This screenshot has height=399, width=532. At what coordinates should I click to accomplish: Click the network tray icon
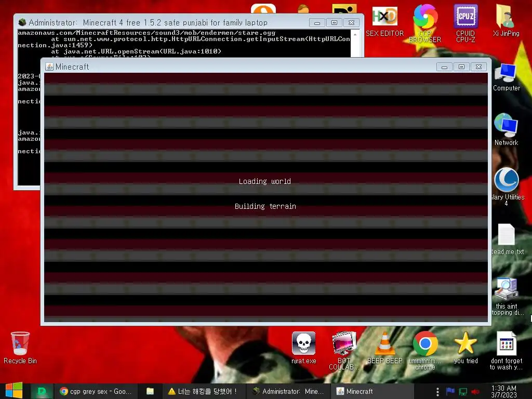click(x=463, y=392)
